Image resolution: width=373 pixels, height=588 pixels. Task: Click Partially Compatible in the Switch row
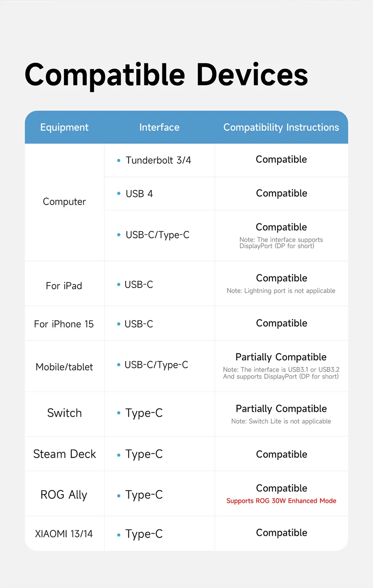tap(281, 409)
